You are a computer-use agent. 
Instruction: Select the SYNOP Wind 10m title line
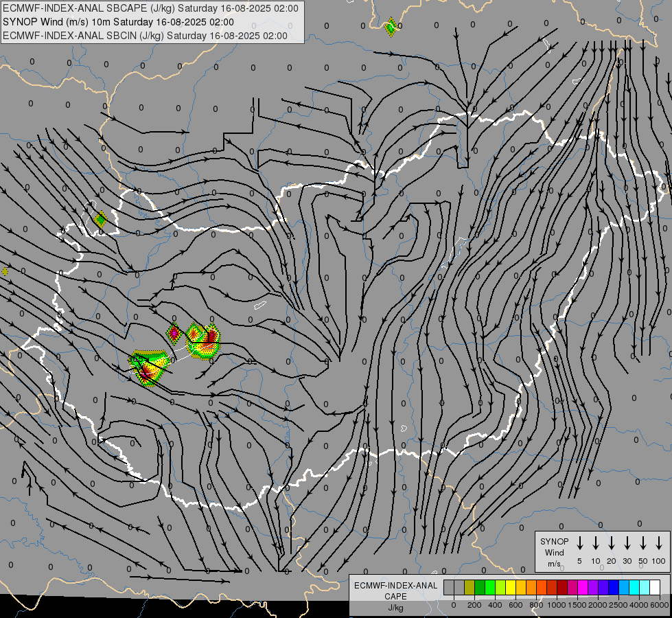[118, 22]
